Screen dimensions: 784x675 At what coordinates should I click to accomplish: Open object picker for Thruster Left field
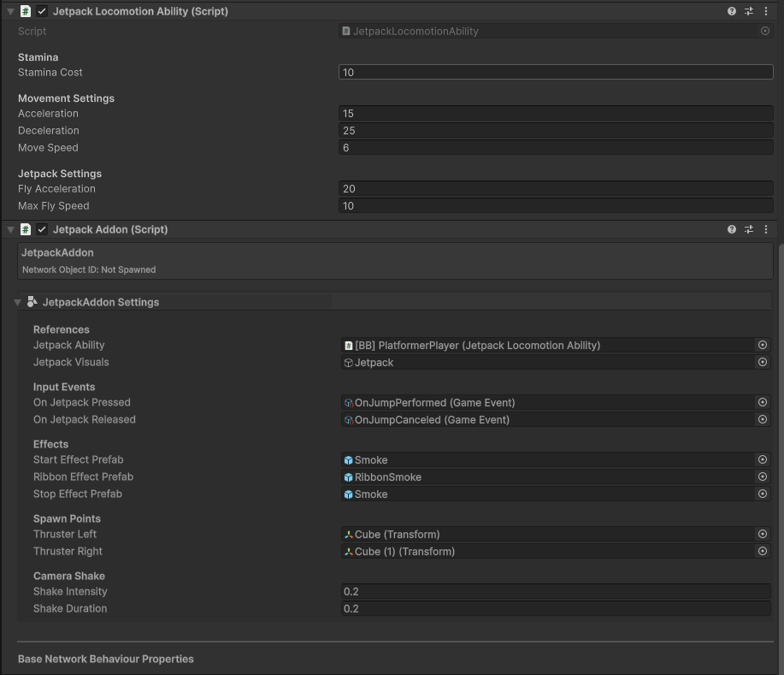(762, 535)
